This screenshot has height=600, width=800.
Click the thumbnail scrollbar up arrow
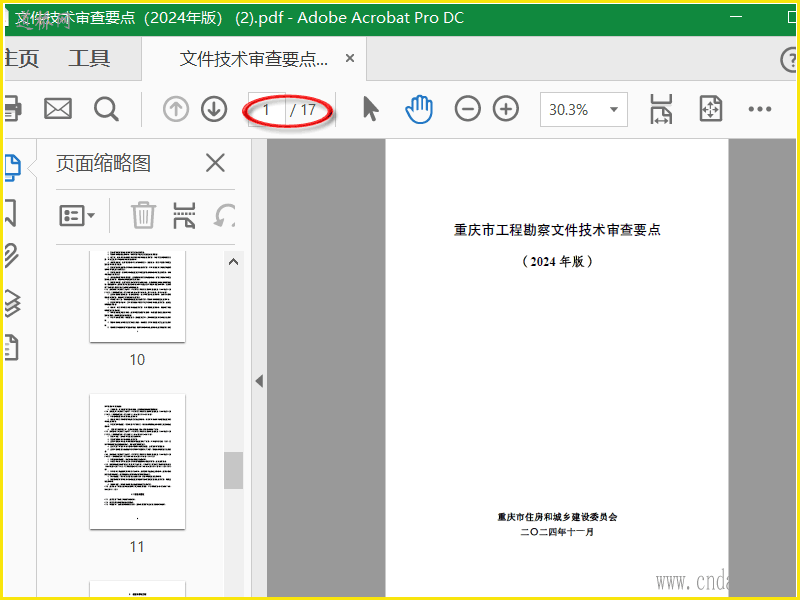(234, 262)
